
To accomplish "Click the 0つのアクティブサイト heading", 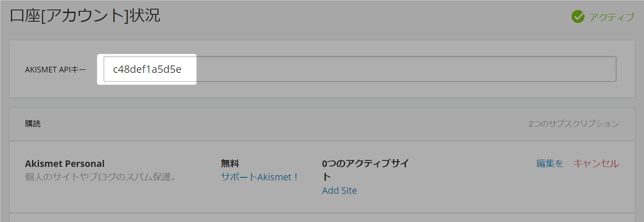I will (x=366, y=170).
